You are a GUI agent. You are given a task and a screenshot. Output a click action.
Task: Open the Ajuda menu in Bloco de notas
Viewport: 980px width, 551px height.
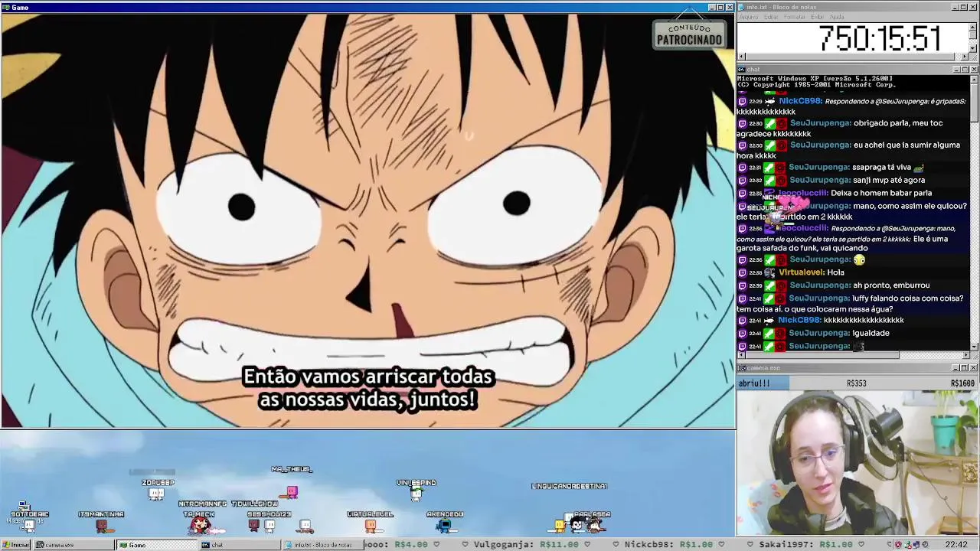click(837, 17)
